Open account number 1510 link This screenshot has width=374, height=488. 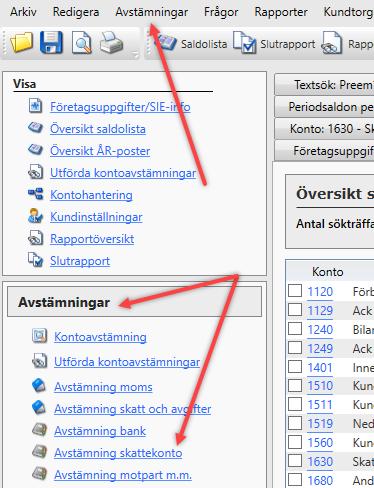coord(320,386)
